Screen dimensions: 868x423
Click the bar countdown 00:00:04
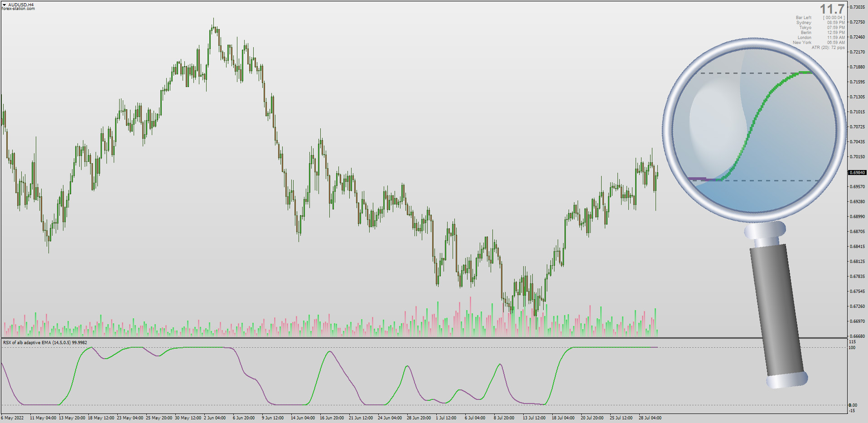pyautogui.click(x=834, y=18)
